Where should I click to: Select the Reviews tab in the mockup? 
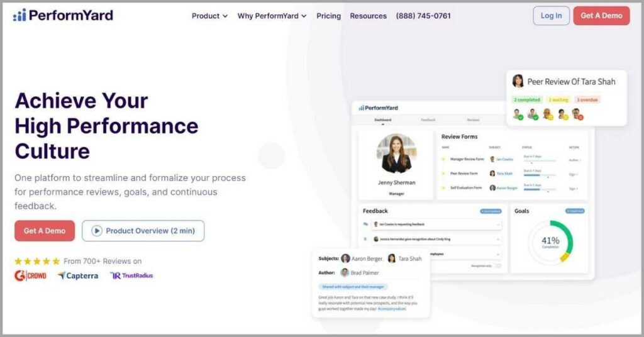point(473,120)
